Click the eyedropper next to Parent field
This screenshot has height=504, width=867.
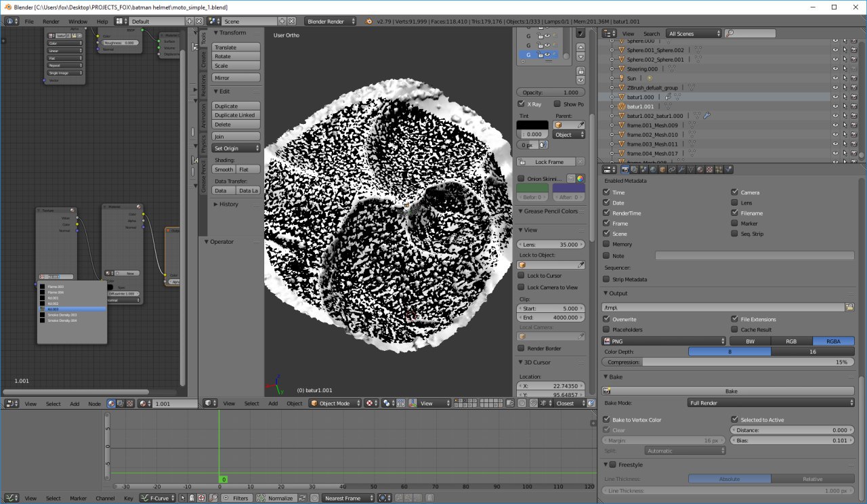(580, 125)
